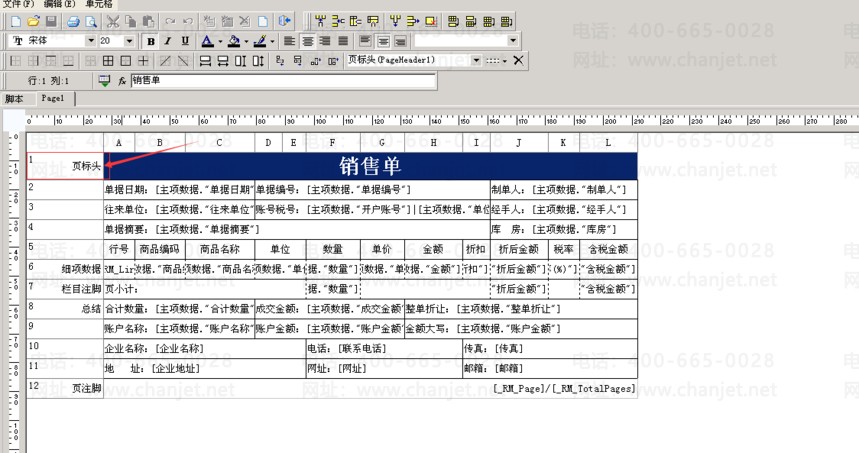
Task: Cut selection with the scissors icon
Action: pos(113,22)
